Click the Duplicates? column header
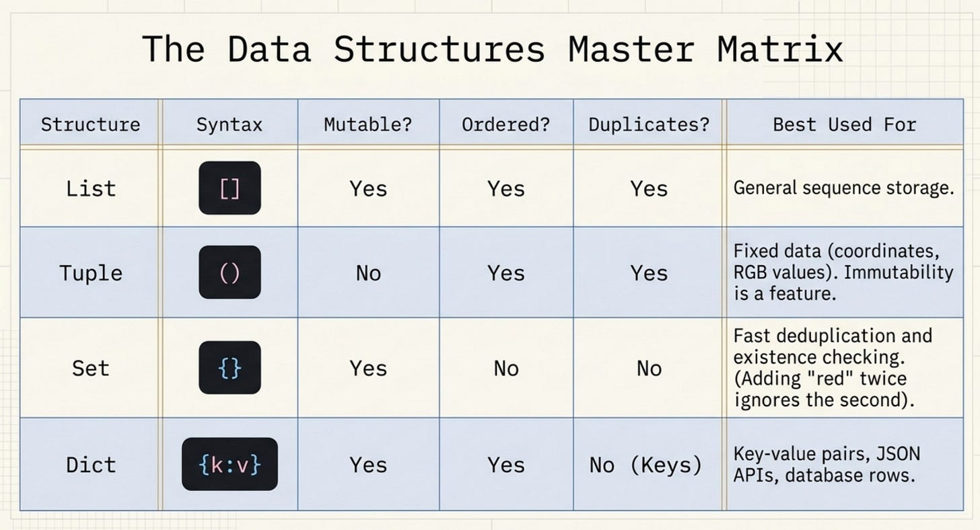The height and width of the screenshot is (530, 980). coord(649,124)
